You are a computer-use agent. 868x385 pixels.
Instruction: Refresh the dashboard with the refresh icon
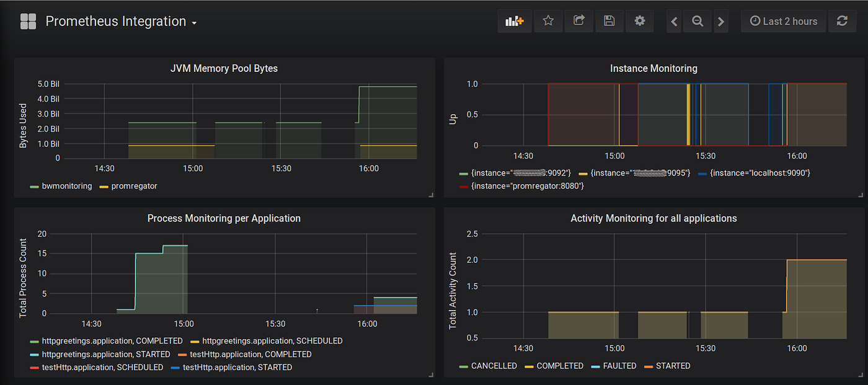[x=842, y=20]
